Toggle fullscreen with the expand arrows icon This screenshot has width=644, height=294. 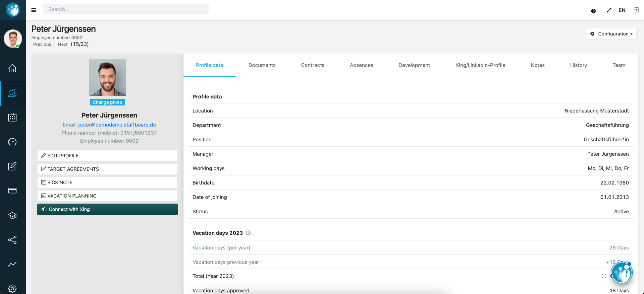[x=609, y=10]
